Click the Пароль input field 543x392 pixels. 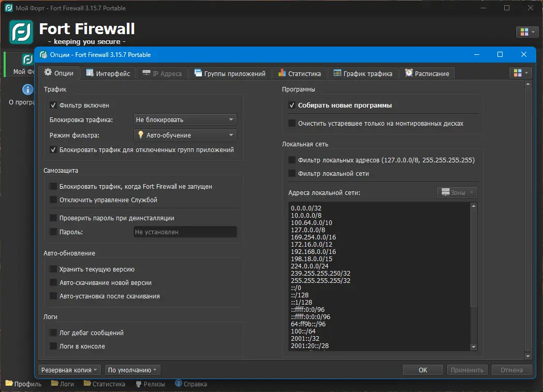point(185,232)
